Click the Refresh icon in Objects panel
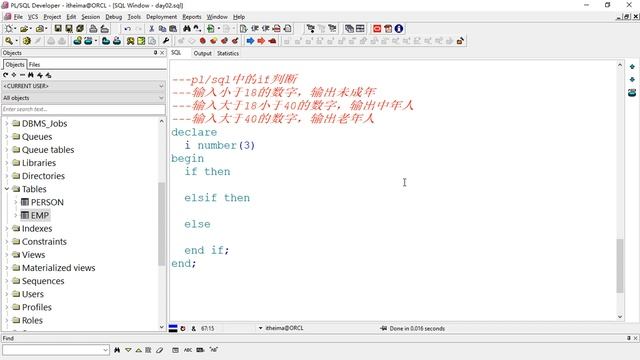 point(5,75)
